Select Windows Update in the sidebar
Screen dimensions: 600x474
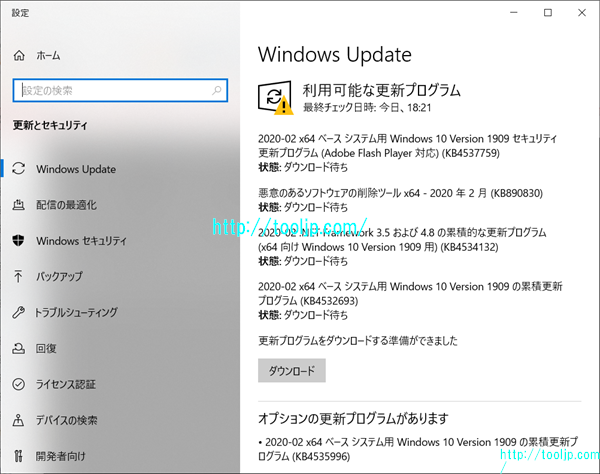(x=76, y=169)
